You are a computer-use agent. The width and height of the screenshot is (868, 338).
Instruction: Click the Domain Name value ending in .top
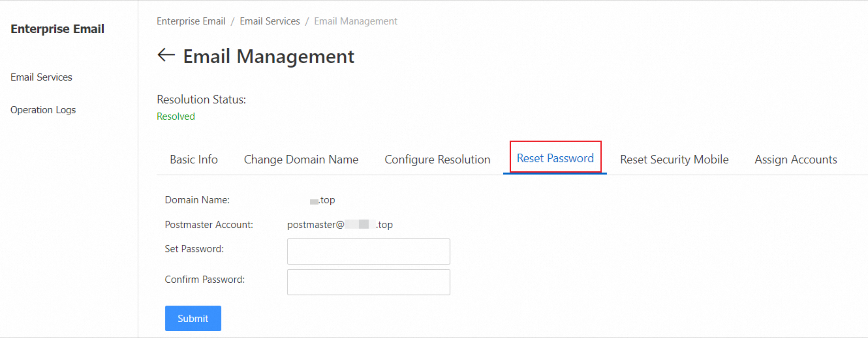pos(322,200)
